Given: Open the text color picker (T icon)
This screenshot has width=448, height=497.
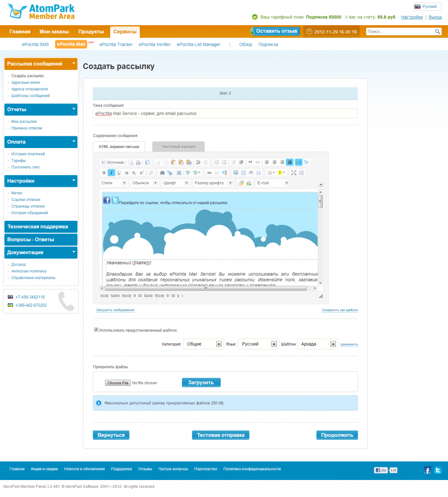Looking at the screenshot, I should click(281, 173).
